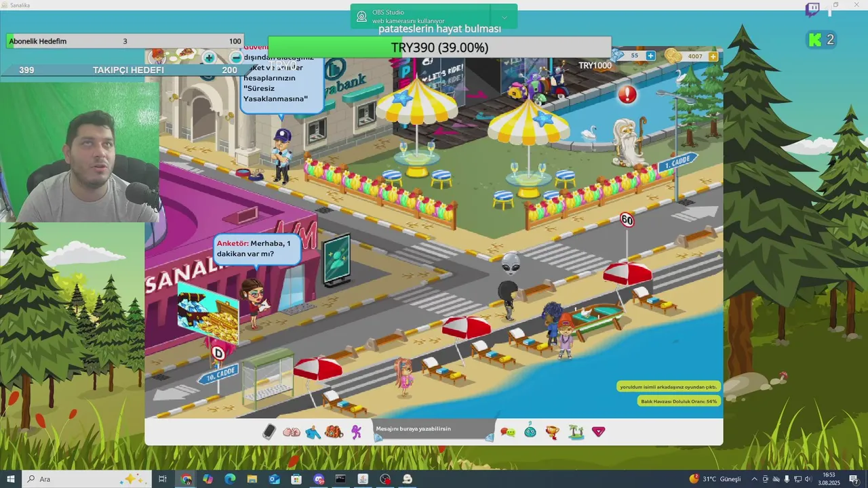Add diamonds with plus next to 55
The width and height of the screenshot is (868, 488).
[650, 56]
